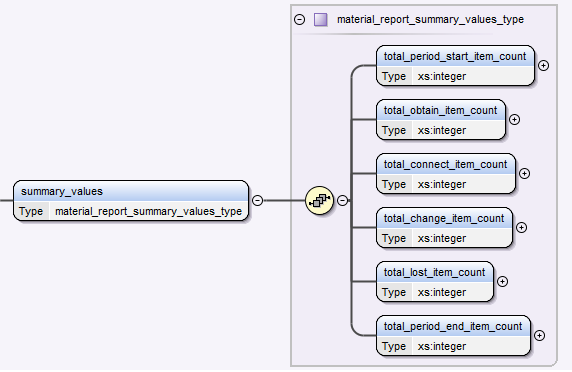Expand total_connect_item_count element
The image size is (572, 372).
525,173
